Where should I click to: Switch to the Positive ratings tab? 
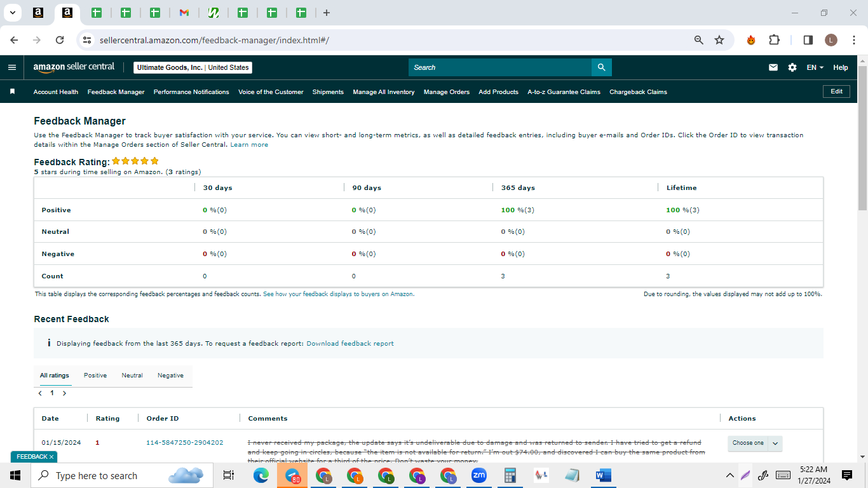coord(95,376)
